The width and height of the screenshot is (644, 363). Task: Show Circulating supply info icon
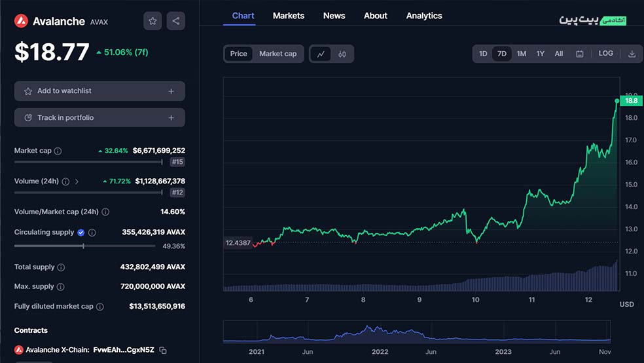tap(92, 233)
